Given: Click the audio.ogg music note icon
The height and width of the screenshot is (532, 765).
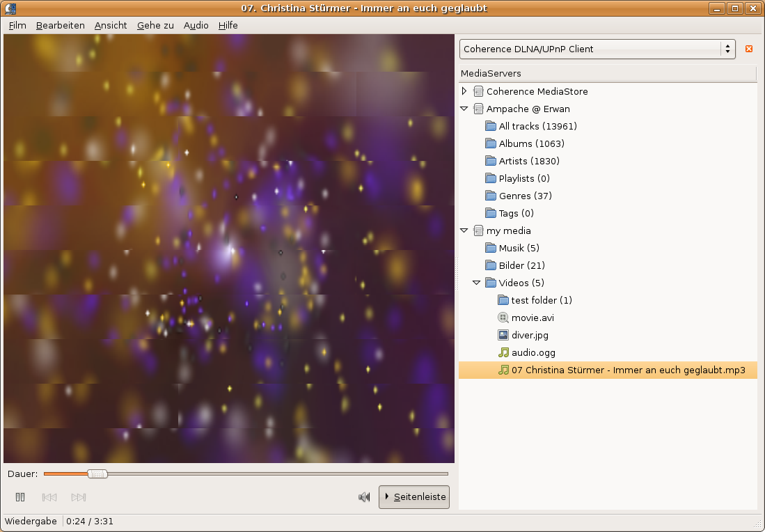Looking at the screenshot, I should [503, 352].
